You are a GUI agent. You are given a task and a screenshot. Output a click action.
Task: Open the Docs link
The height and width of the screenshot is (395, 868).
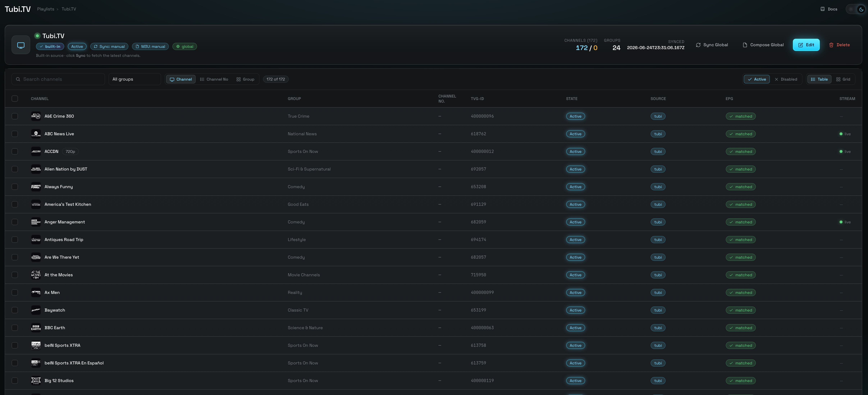point(829,9)
